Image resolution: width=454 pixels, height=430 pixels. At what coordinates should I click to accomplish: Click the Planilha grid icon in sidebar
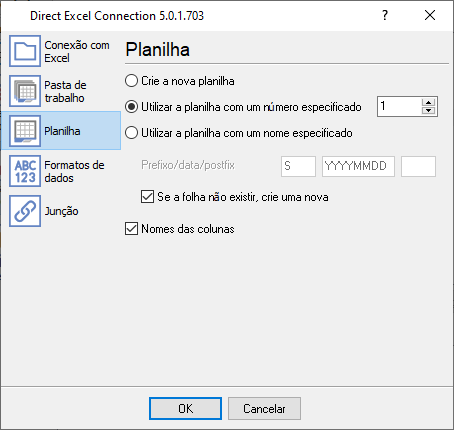pyautogui.click(x=25, y=131)
